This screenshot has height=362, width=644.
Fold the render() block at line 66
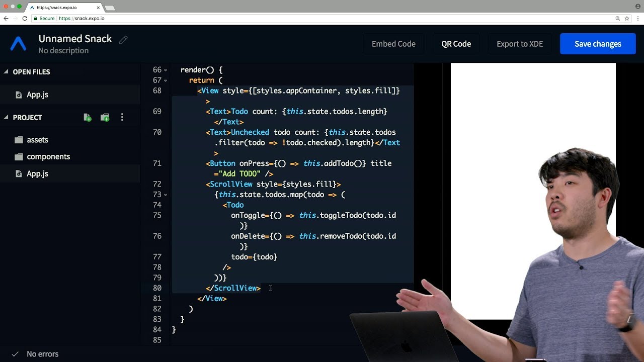[x=166, y=70]
